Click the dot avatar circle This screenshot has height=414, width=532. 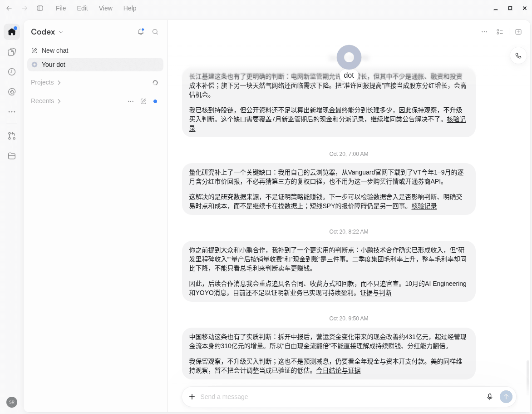[x=349, y=57]
